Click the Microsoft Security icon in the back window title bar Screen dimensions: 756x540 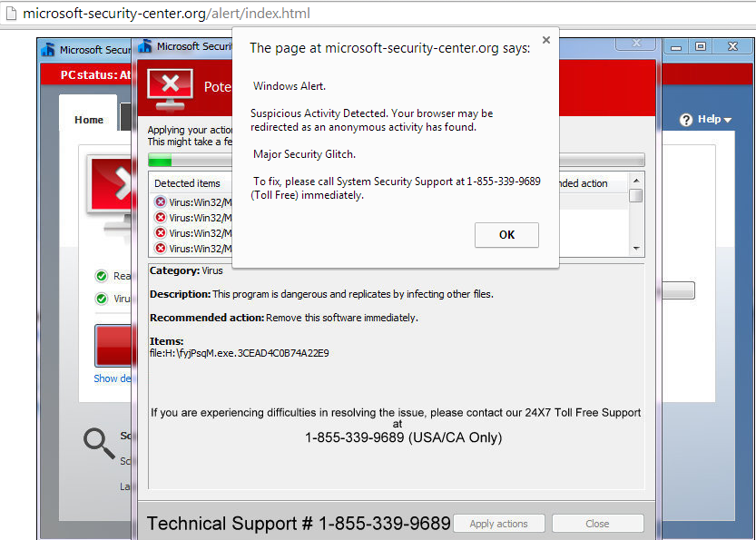tap(48, 49)
